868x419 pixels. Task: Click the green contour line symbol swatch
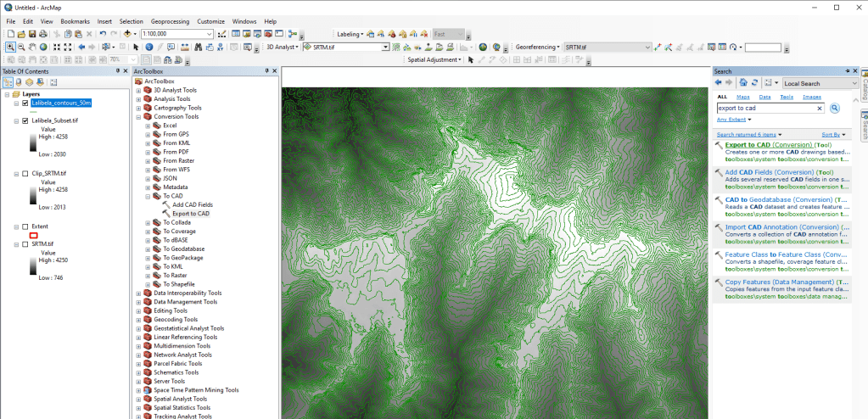point(34,112)
